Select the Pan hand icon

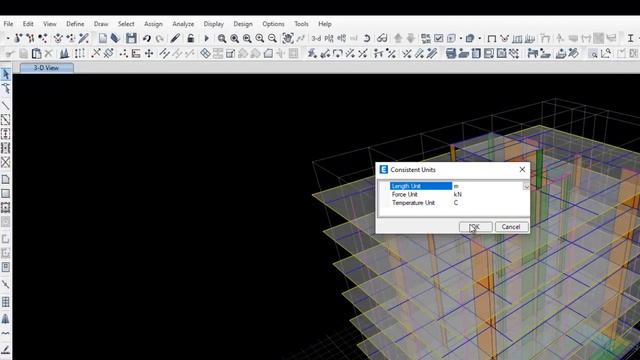pyautogui.click(x=288, y=38)
